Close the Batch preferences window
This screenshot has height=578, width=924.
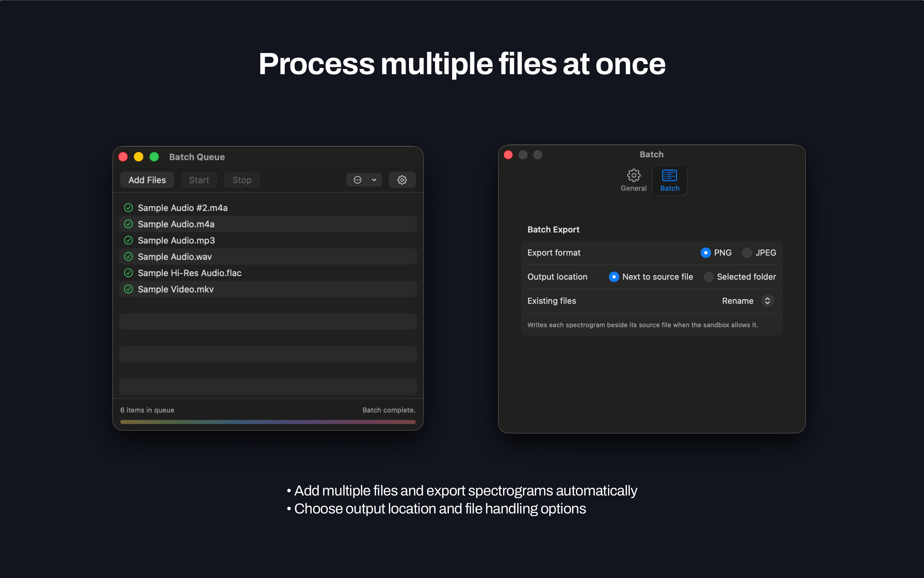click(x=508, y=154)
